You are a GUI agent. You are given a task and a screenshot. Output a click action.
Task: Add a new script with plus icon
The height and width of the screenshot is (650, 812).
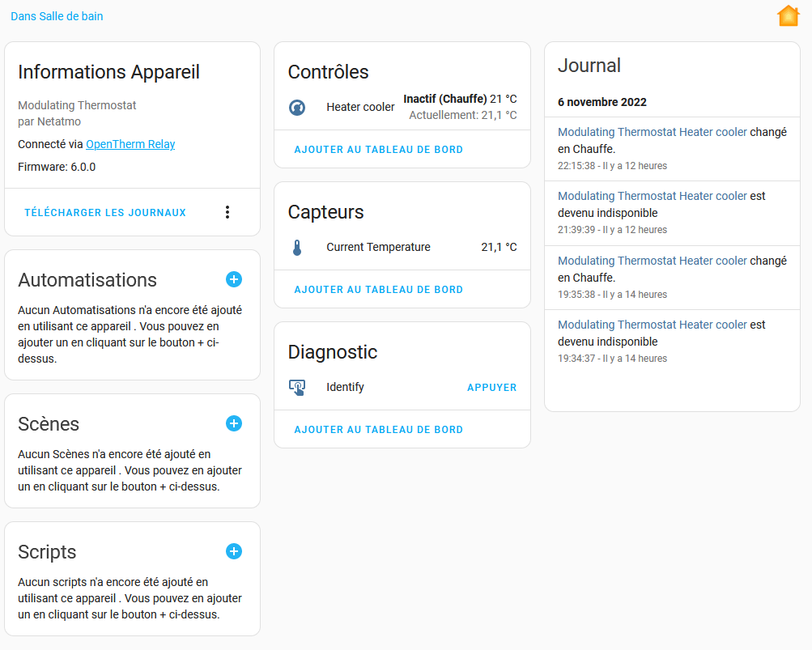tap(233, 551)
